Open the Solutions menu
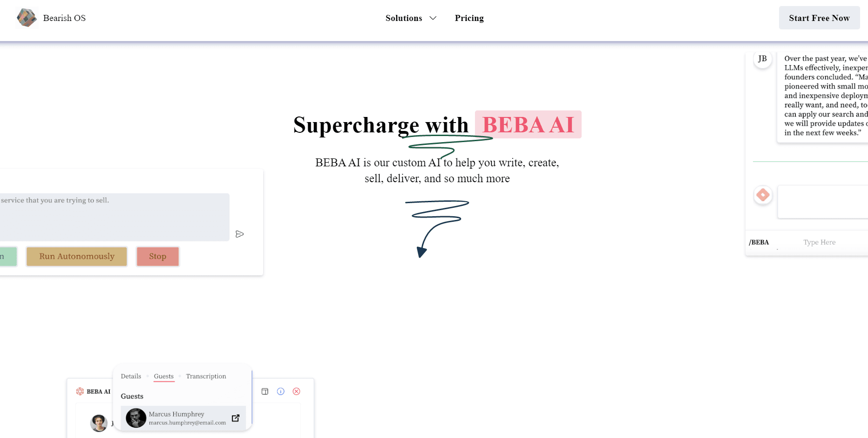 coord(404,18)
